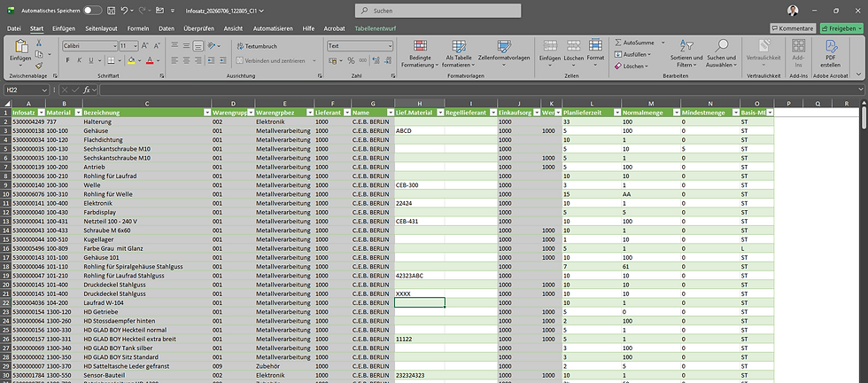Viewport: 868px width, 383px height.
Task: Switch to the Einfügen ribbon tab
Action: click(64, 28)
